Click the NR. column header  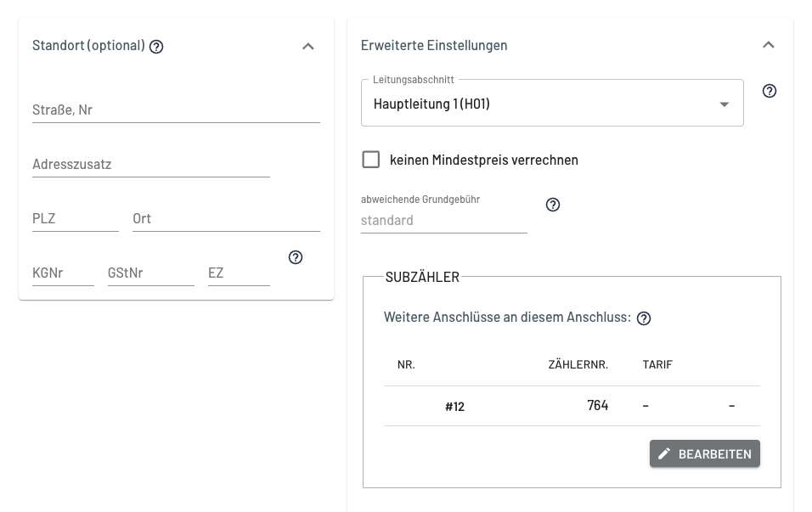406,364
